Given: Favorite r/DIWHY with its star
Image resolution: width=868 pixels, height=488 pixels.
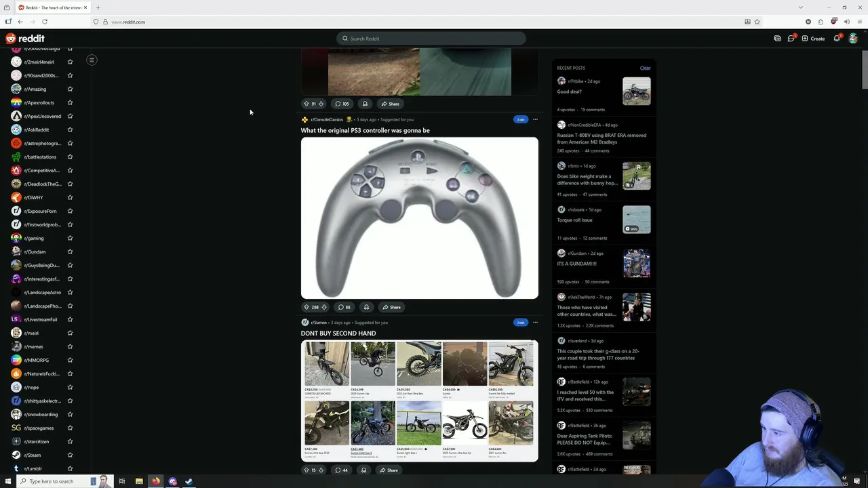Looking at the screenshot, I should click(70, 197).
